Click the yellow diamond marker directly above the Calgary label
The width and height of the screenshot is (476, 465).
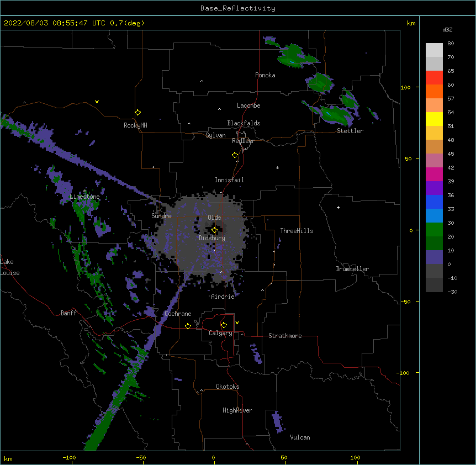tap(224, 325)
